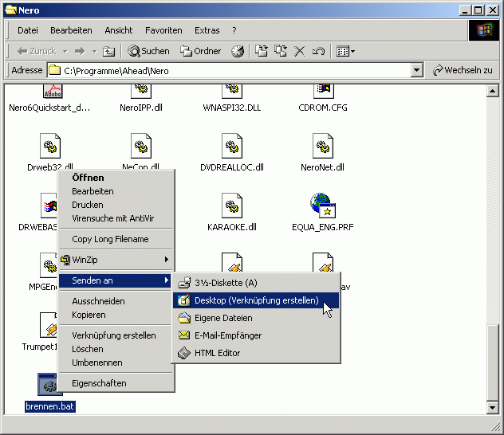Viewport: 504px width, 435px height.
Task: Select the DVDREALLOC.dll file icon
Action: tap(232, 146)
